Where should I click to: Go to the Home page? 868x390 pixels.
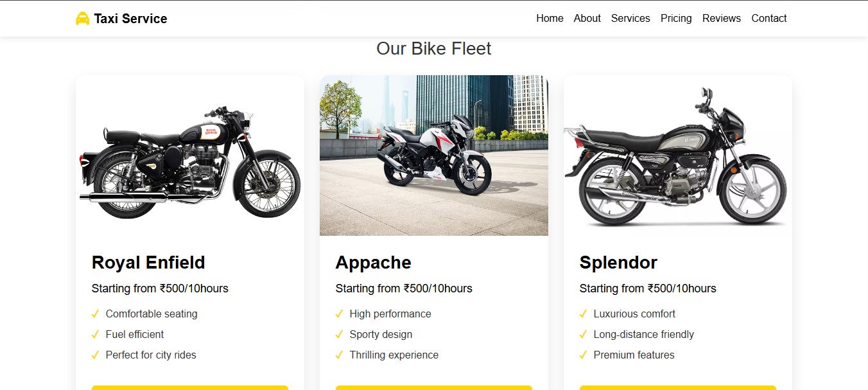point(550,18)
